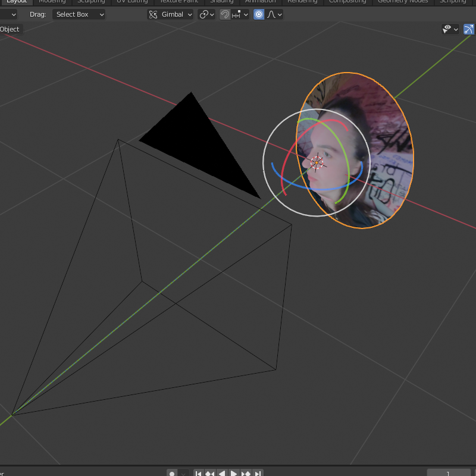
Task: Toggle the snapping magnet icon
Action: pos(225,14)
